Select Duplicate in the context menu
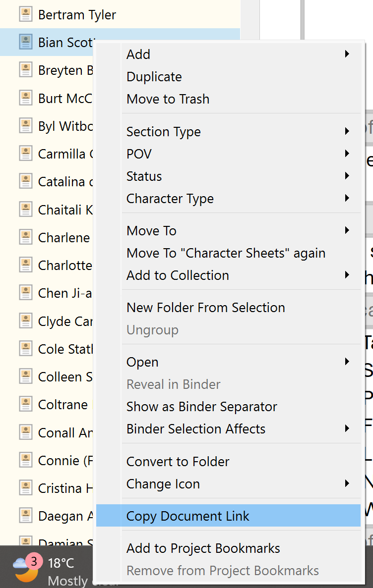The width and height of the screenshot is (373, 588). [154, 77]
